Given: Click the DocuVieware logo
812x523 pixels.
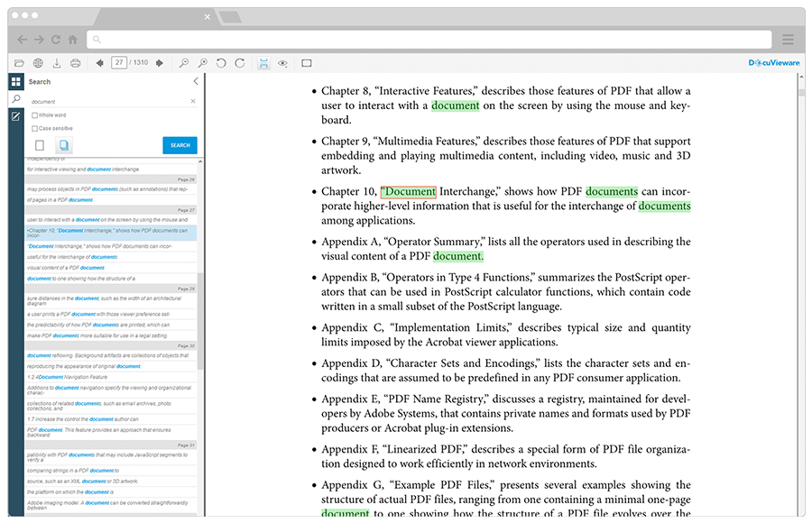Looking at the screenshot, I should [x=774, y=62].
